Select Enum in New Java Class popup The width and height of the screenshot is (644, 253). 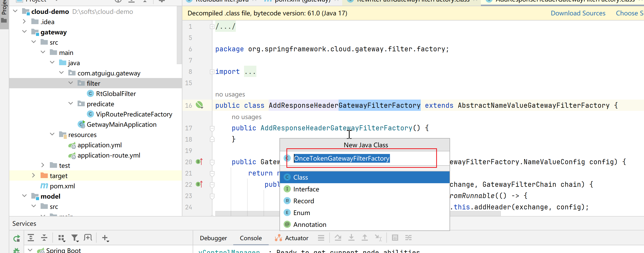(365, 213)
